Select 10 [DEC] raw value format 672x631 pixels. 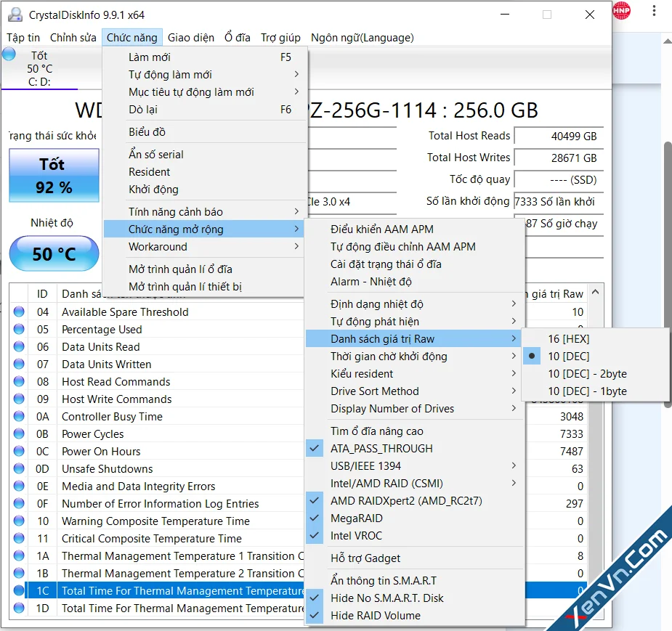pos(595,356)
